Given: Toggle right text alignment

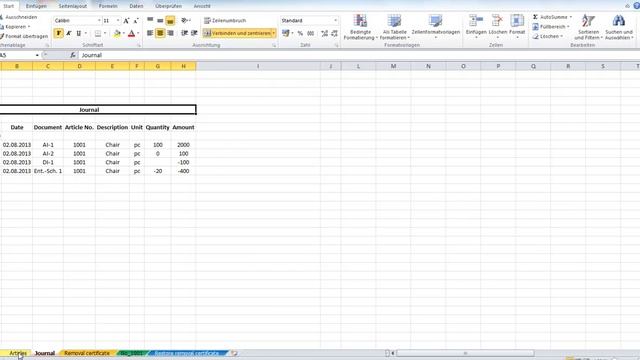Looking at the screenshot, I should (170, 33).
